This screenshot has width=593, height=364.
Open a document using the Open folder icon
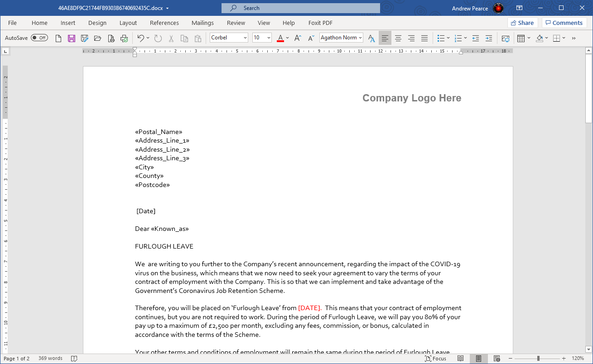[97, 38]
